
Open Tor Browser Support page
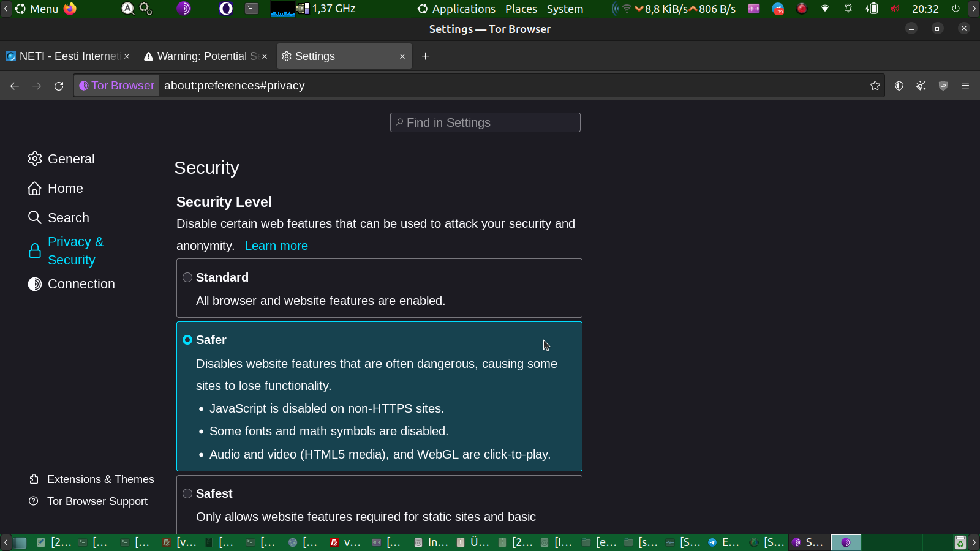(x=88, y=501)
